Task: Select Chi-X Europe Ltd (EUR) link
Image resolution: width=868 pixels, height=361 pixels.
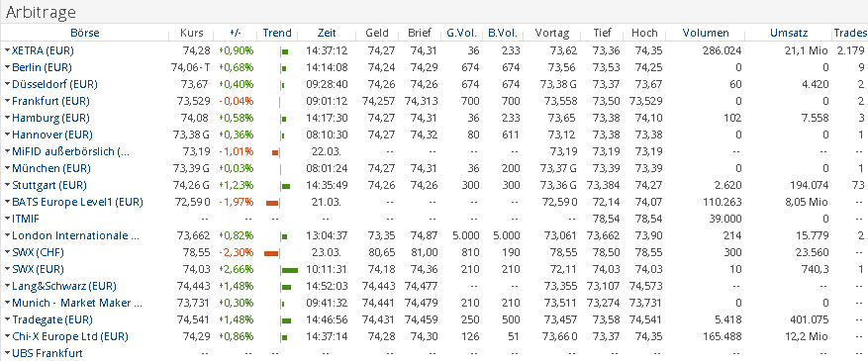Action: 69,336
